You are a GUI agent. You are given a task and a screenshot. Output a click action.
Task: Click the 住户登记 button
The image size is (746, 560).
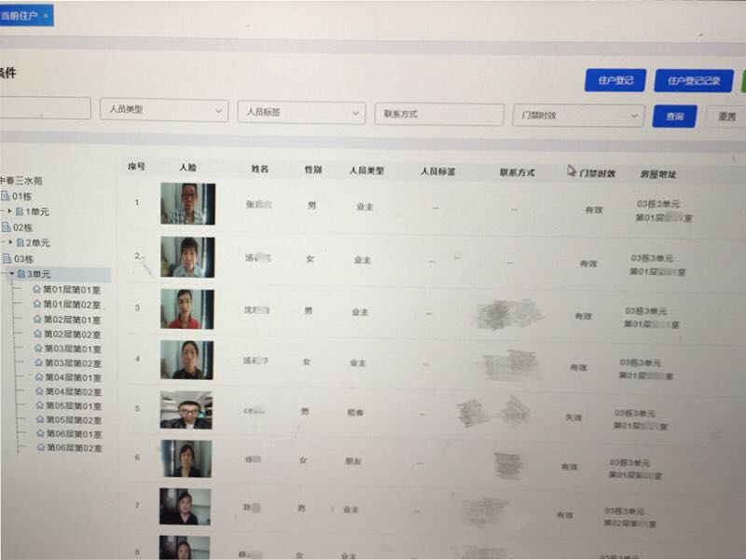[615, 81]
